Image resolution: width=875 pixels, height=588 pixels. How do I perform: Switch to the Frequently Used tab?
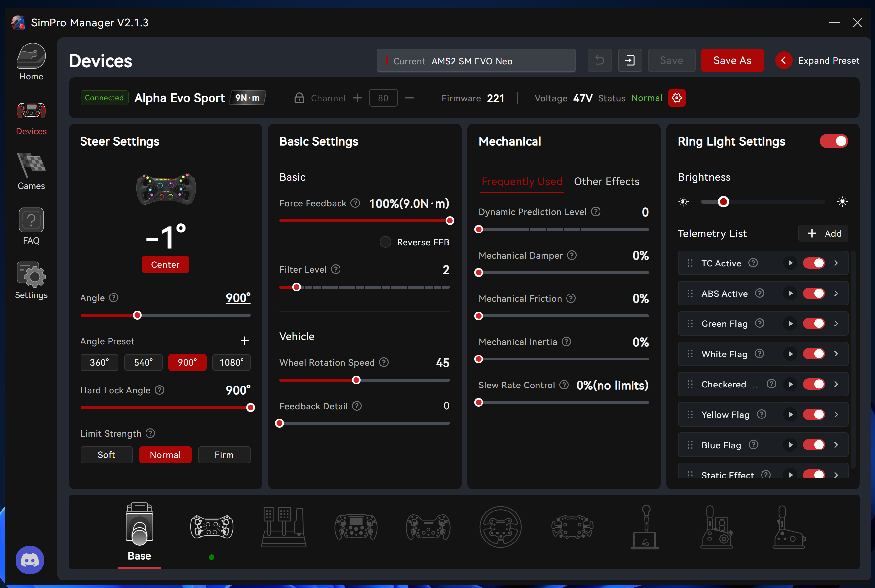522,181
